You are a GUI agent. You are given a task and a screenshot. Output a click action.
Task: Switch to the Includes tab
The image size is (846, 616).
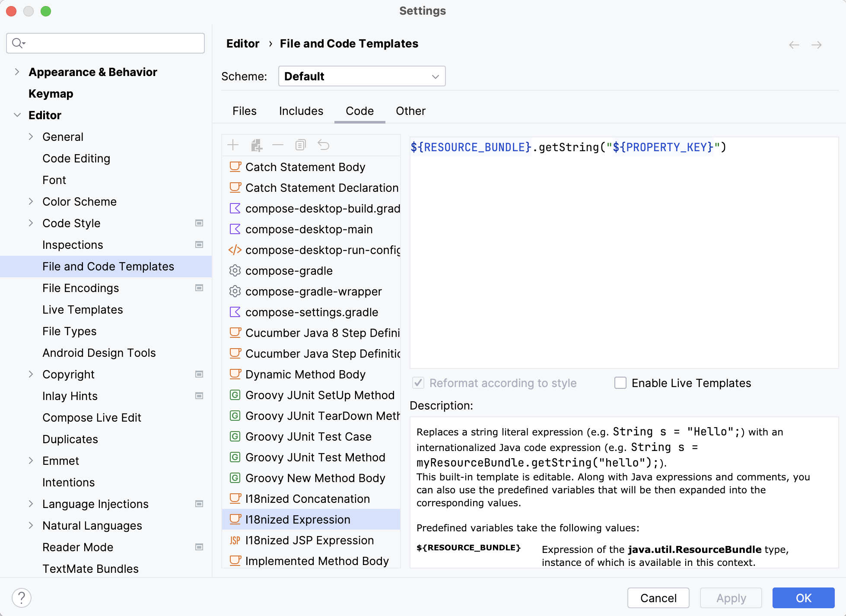pyautogui.click(x=301, y=111)
